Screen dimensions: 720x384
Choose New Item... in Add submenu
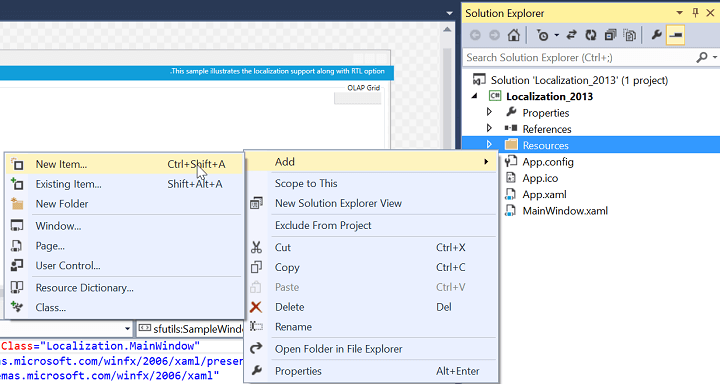tap(124, 164)
